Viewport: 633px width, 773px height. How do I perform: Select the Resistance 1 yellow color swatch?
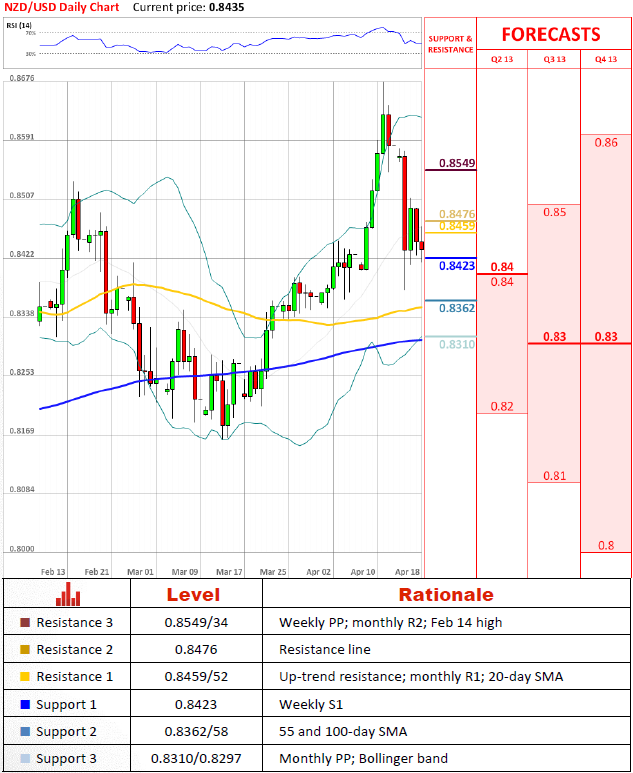[25, 677]
